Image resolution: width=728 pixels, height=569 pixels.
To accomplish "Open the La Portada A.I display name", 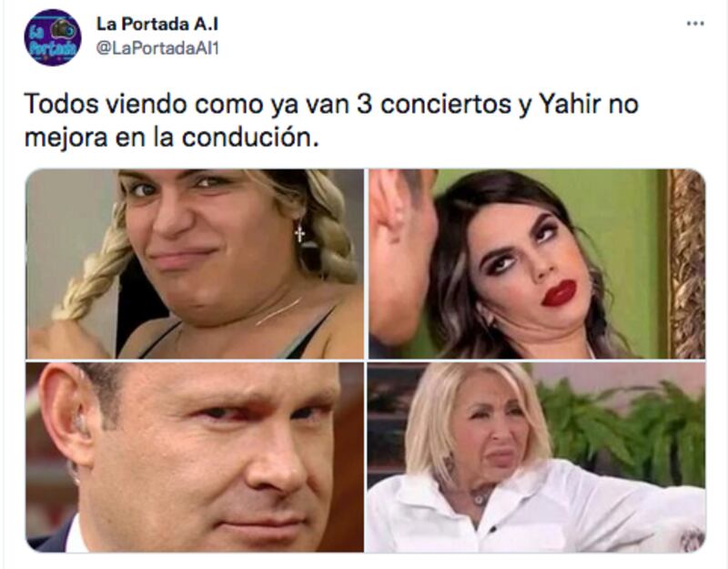I will point(157,25).
